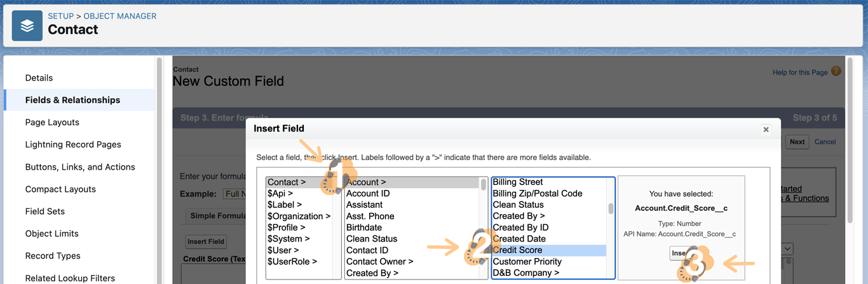Click the Cancel link in wizard
This screenshot has width=868, height=284.
tap(825, 142)
